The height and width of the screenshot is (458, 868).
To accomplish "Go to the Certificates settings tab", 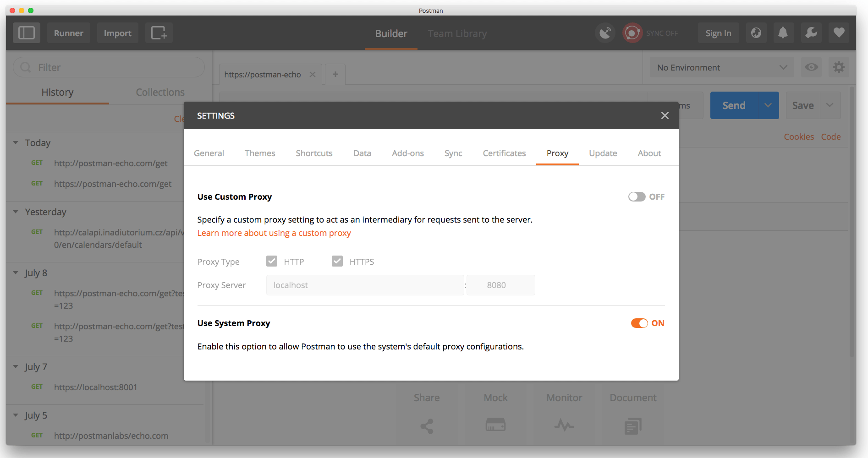I will tap(504, 153).
